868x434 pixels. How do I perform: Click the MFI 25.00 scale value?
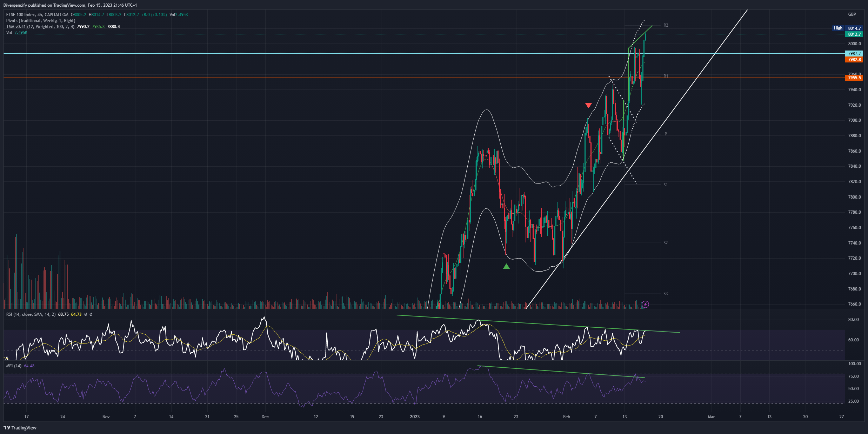[853, 401]
